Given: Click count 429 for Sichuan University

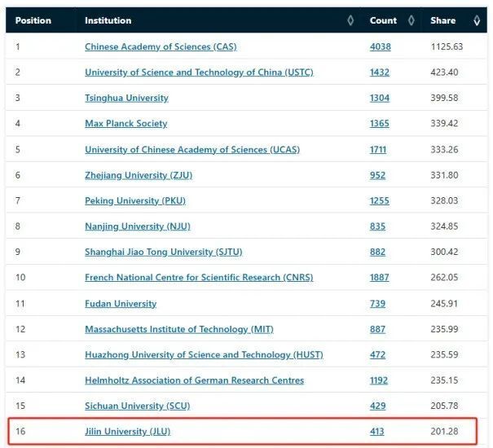Looking at the screenshot, I should coord(377,406).
